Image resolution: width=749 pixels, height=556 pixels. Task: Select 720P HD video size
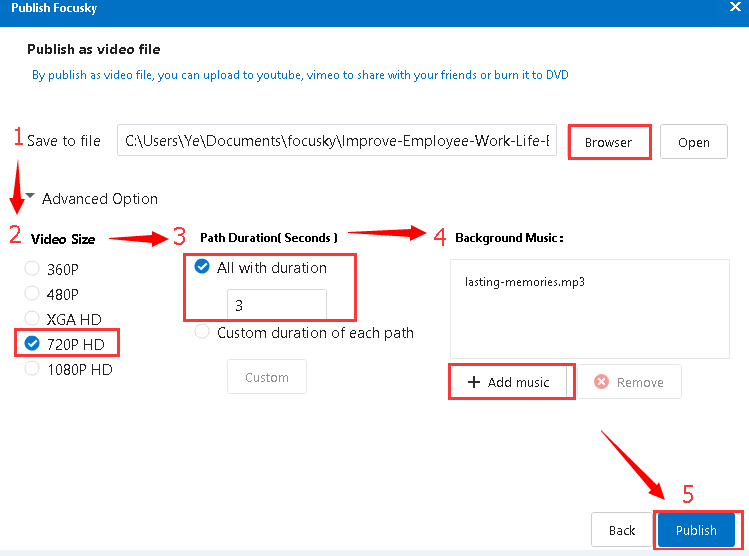pos(32,343)
